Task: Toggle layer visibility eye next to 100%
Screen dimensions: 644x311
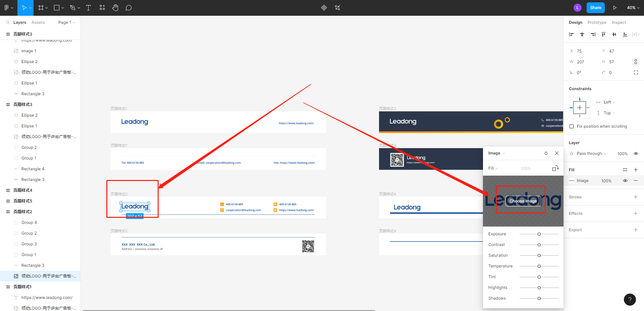Action: pos(636,153)
